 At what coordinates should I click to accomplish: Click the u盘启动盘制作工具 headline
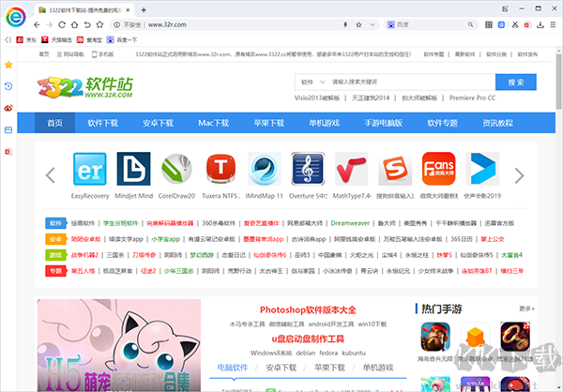coord(308,339)
